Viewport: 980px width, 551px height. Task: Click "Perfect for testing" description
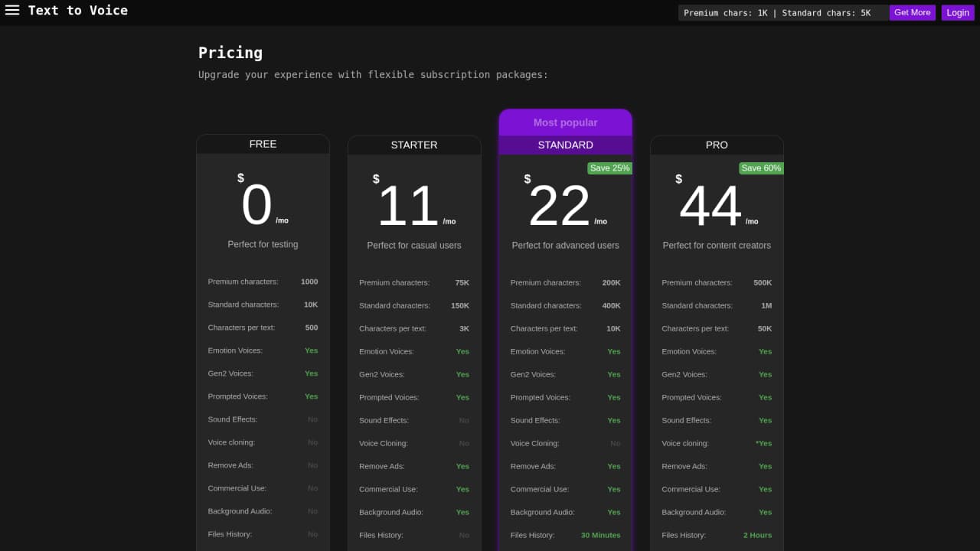pyautogui.click(x=263, y=245)
